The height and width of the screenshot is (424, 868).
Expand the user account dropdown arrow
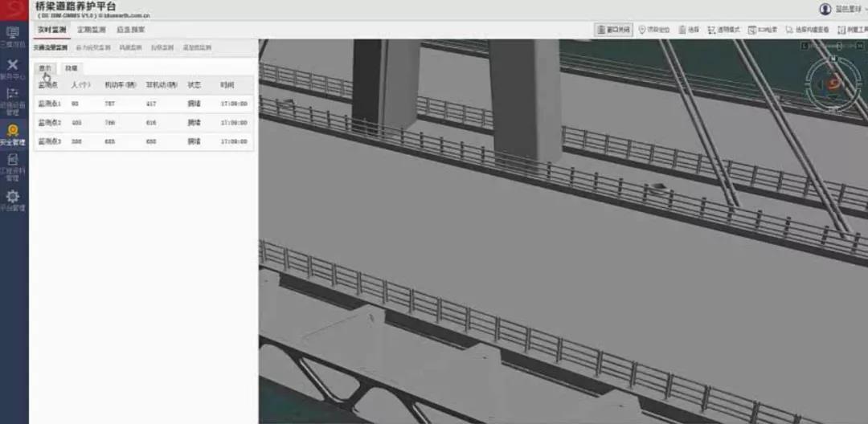pyautogui.click(x=866, y=10)
